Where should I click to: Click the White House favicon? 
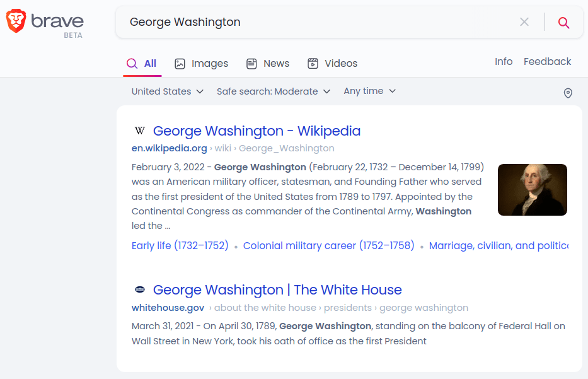tap(139, 289)
